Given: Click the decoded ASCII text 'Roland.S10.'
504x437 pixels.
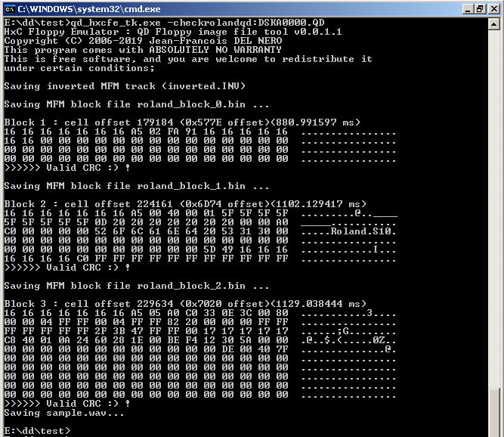Looking at the screenshot, I should [363, 231].
